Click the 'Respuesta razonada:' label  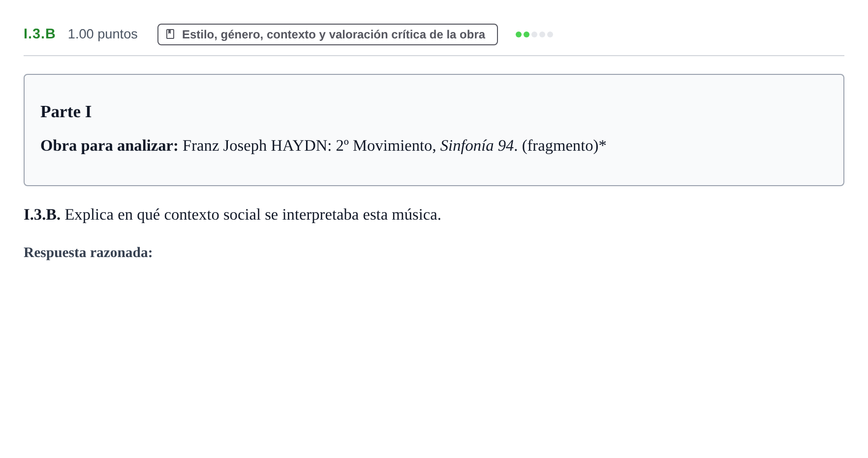pos(88,252)
